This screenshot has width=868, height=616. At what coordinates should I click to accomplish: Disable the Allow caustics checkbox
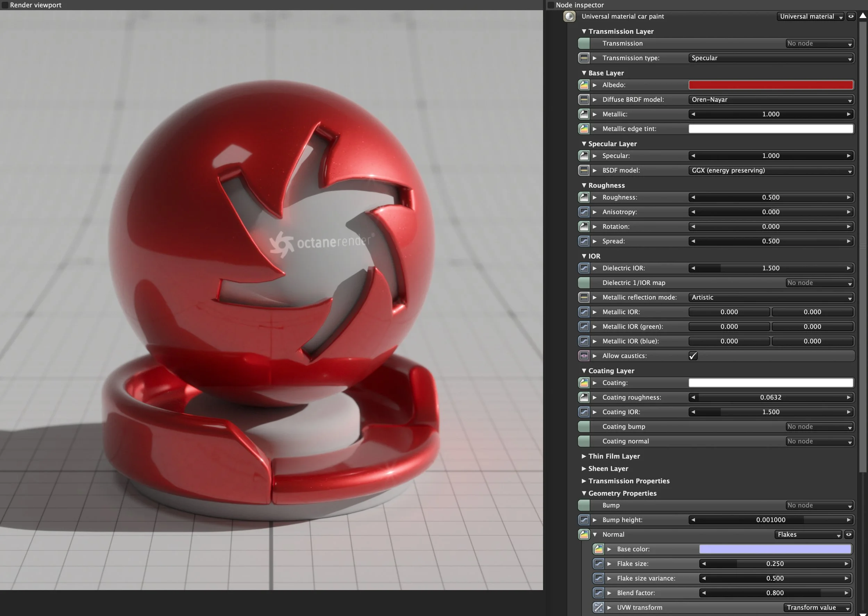(693, 356)
